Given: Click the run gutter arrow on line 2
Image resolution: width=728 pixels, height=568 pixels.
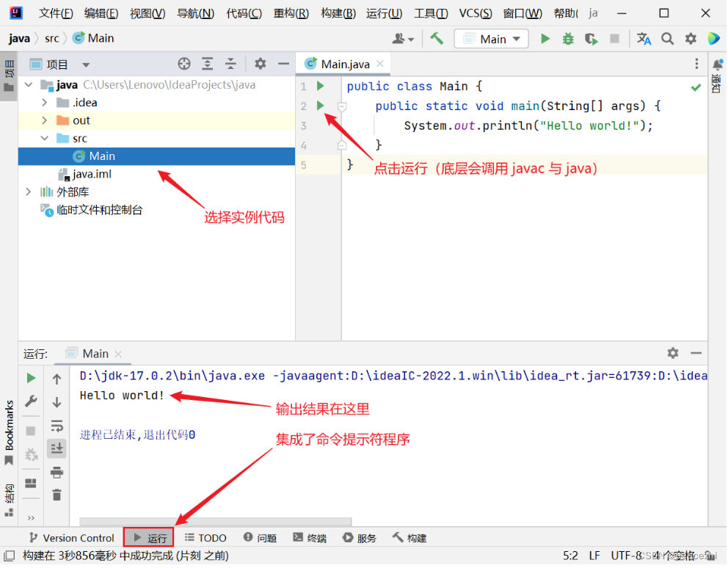Looking at the screenshot, I should tap(321, 106).
